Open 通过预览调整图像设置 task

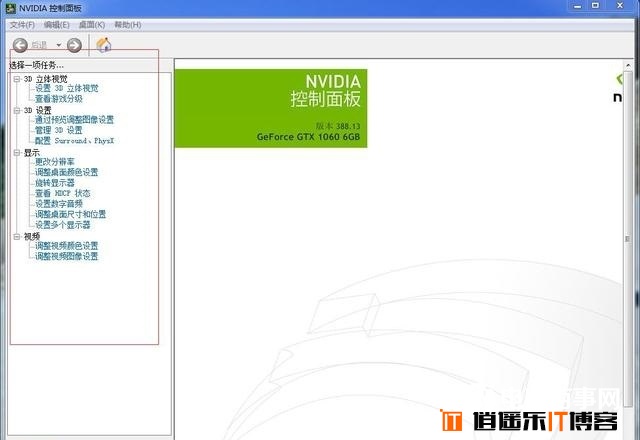(74, 120)
